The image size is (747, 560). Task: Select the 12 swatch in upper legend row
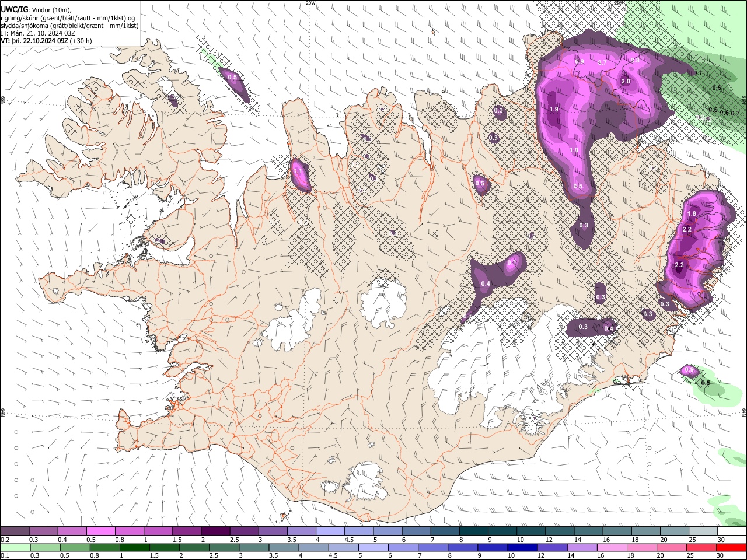(560, 531)
